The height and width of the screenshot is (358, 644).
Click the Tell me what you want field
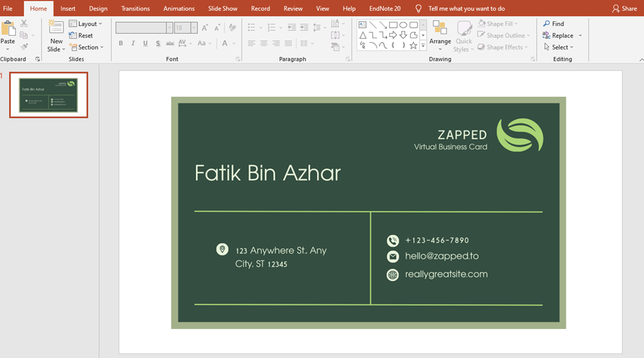466,8
